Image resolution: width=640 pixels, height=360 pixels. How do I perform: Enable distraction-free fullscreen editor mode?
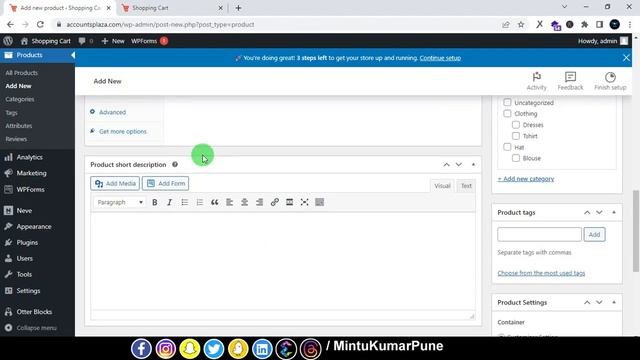304,202
